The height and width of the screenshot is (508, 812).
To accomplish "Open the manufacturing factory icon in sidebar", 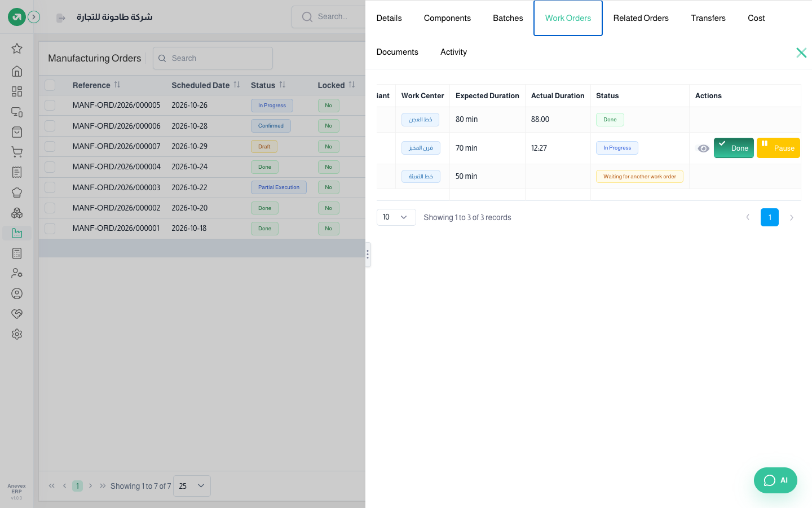I will (17, 233).
